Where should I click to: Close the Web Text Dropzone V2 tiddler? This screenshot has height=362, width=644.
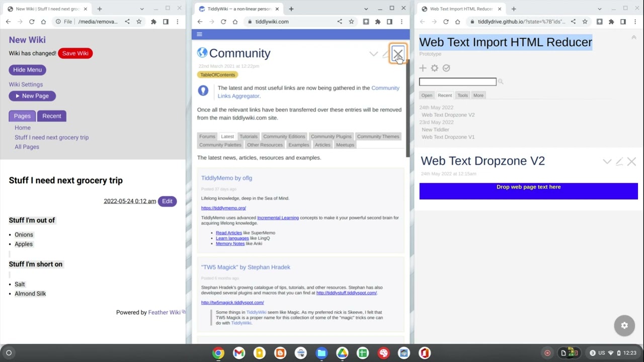click(x=631, y=161)
